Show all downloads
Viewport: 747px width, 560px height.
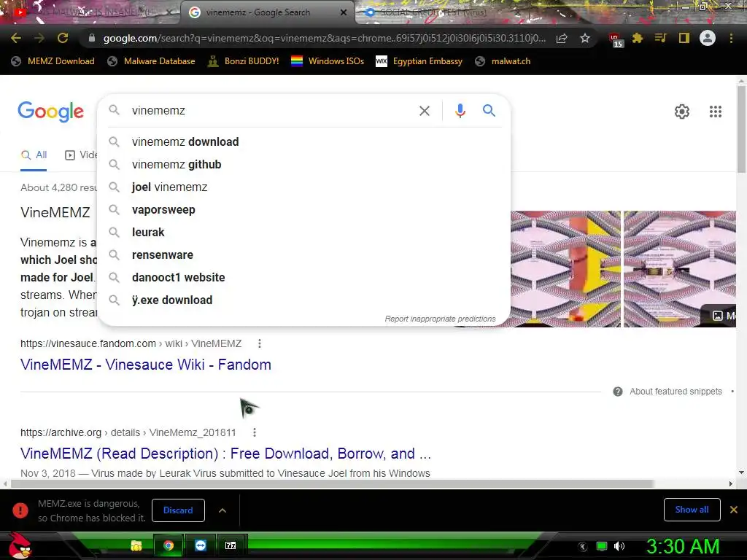click(x=692, y=510)
